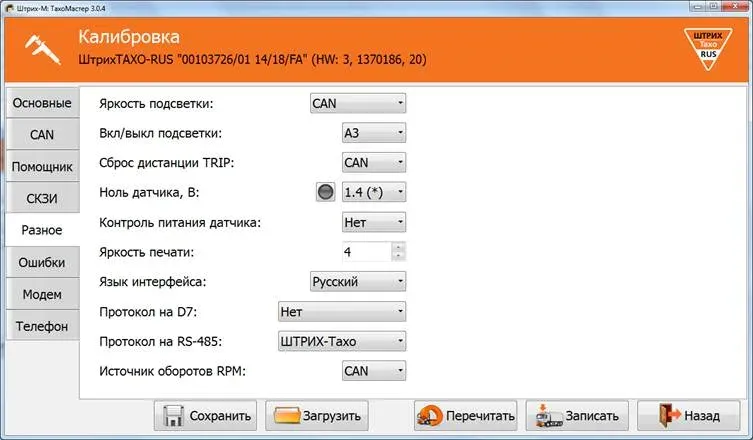Click the Перечитать button
Screen dimensions: 753x440
pyautogui.click(x=466, y=416)
